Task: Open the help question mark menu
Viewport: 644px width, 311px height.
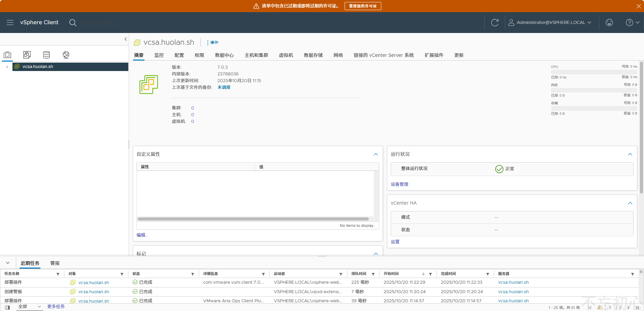Action: [x=633, y=23]
